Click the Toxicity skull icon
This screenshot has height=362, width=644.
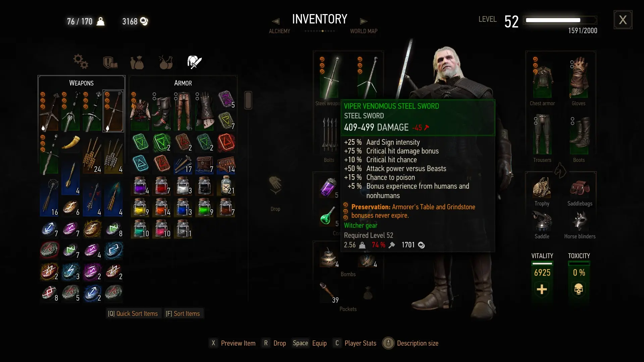579,289
